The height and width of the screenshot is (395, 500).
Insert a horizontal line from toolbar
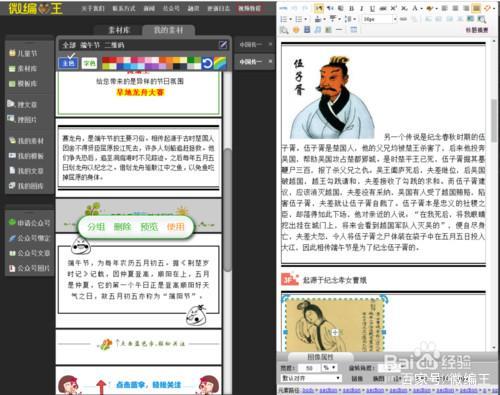[x=339, y=30]
